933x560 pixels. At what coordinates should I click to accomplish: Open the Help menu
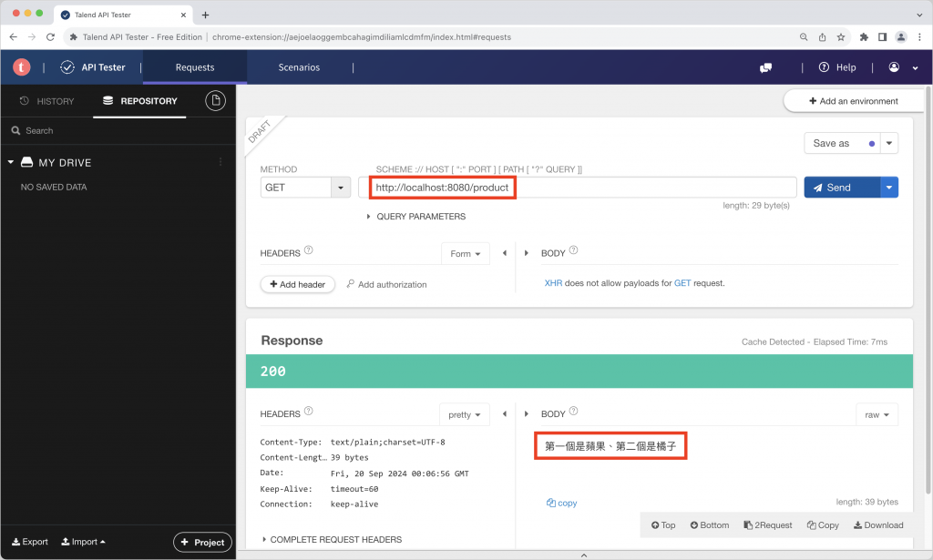(x=837, y=67)
